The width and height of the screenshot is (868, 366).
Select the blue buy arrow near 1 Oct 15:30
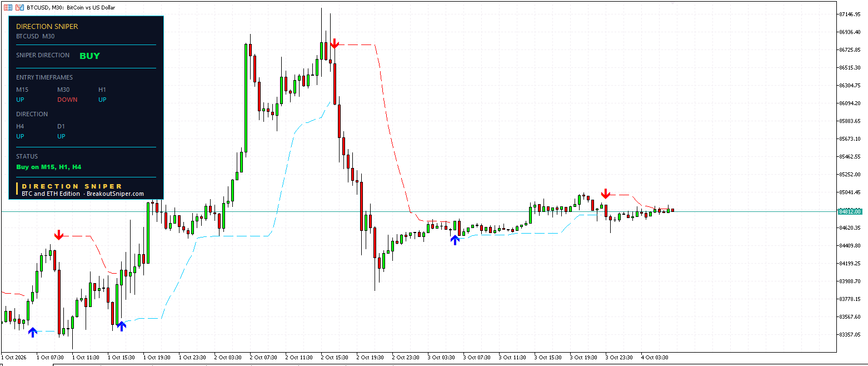click(x=122, y=326)
